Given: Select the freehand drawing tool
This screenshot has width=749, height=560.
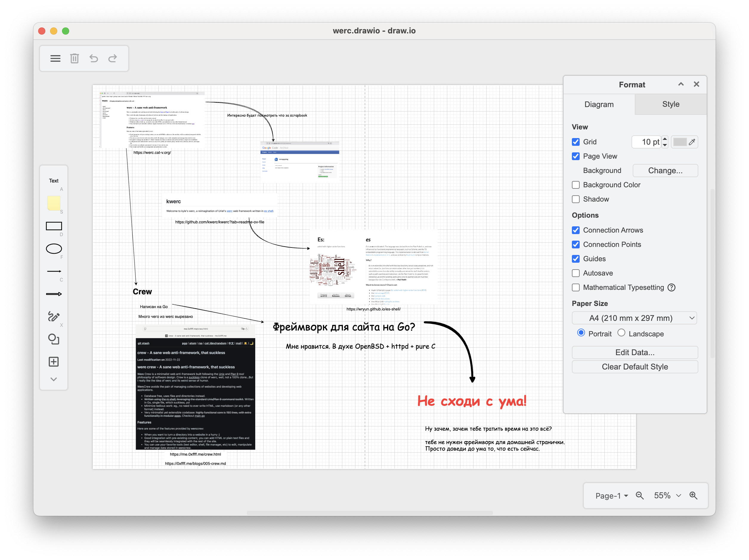Looking at the screenshot, I should coord(54,317).
